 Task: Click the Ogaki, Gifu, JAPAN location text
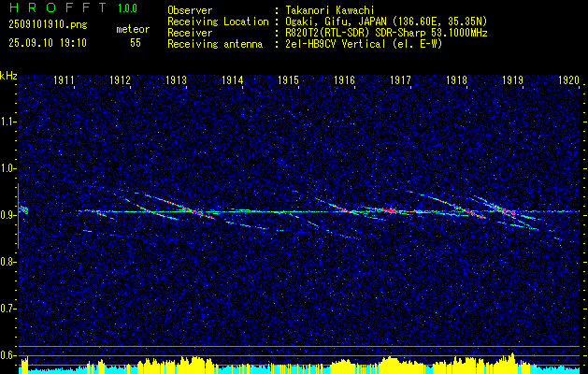click(x=386, y=22)
